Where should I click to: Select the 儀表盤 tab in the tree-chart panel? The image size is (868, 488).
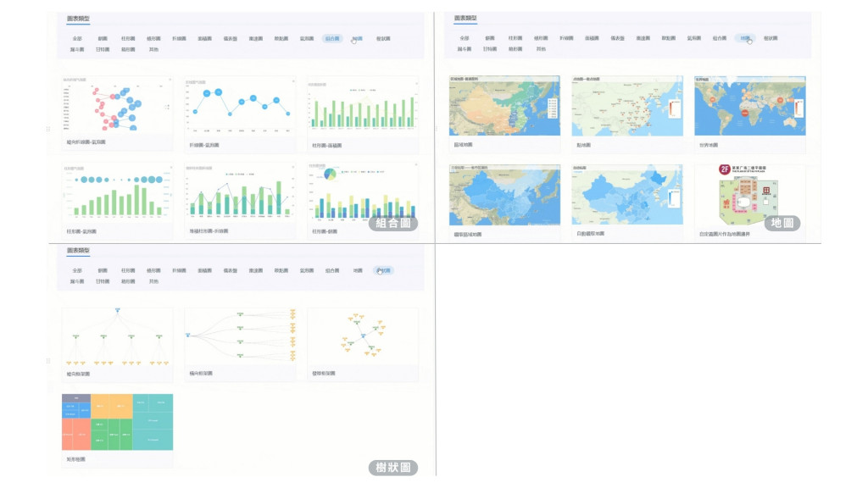(x=231, y=270)
